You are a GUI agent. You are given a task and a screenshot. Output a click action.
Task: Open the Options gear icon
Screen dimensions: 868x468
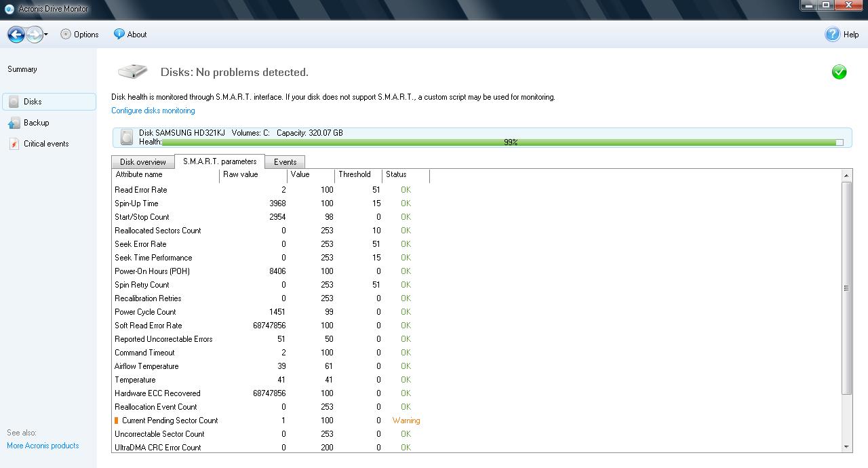pos(66,34)
